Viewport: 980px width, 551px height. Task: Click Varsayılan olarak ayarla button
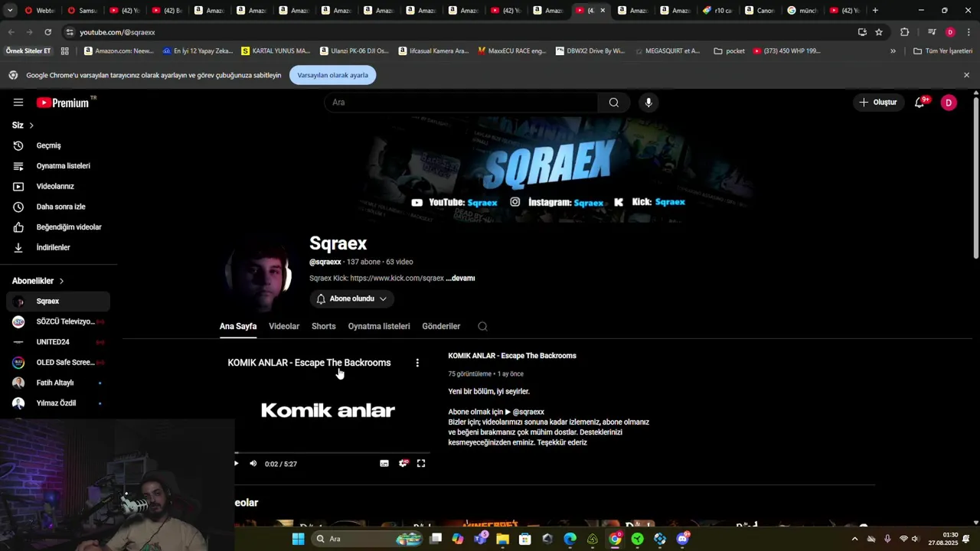tap(333, 75)
